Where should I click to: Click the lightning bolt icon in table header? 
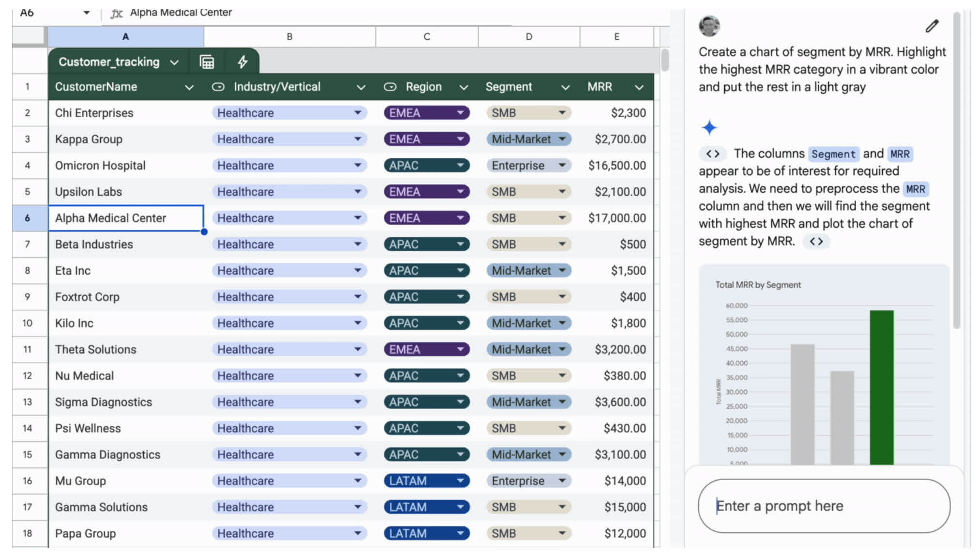coord(243,62)
